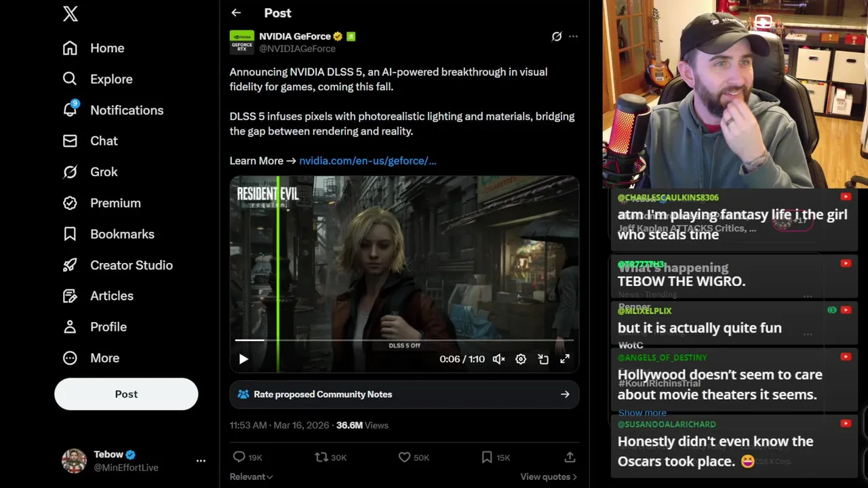Go back using arrow icon

pyautogui.click(x=236, y=13)
